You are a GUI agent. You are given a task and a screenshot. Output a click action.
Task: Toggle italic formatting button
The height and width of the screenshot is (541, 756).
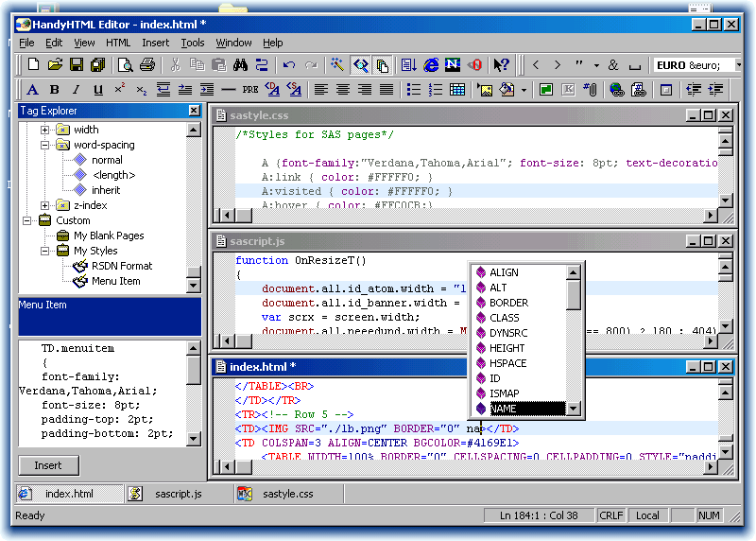(76, 90)
